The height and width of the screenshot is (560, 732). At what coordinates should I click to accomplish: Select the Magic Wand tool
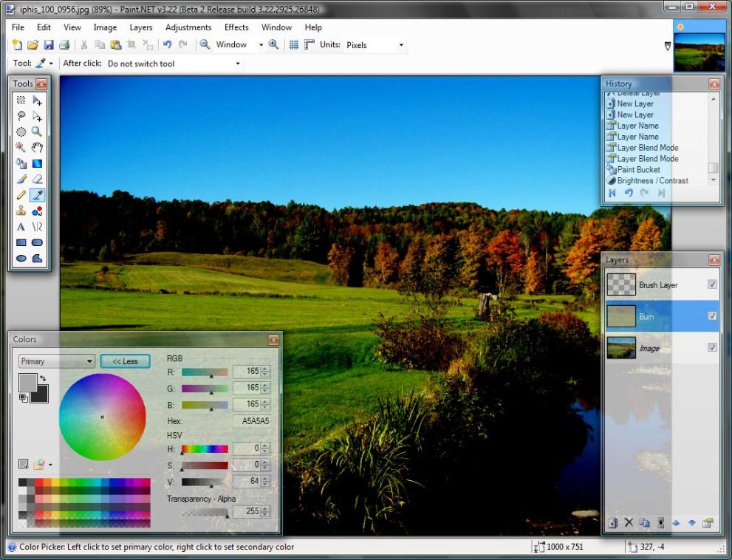point(21,147)
